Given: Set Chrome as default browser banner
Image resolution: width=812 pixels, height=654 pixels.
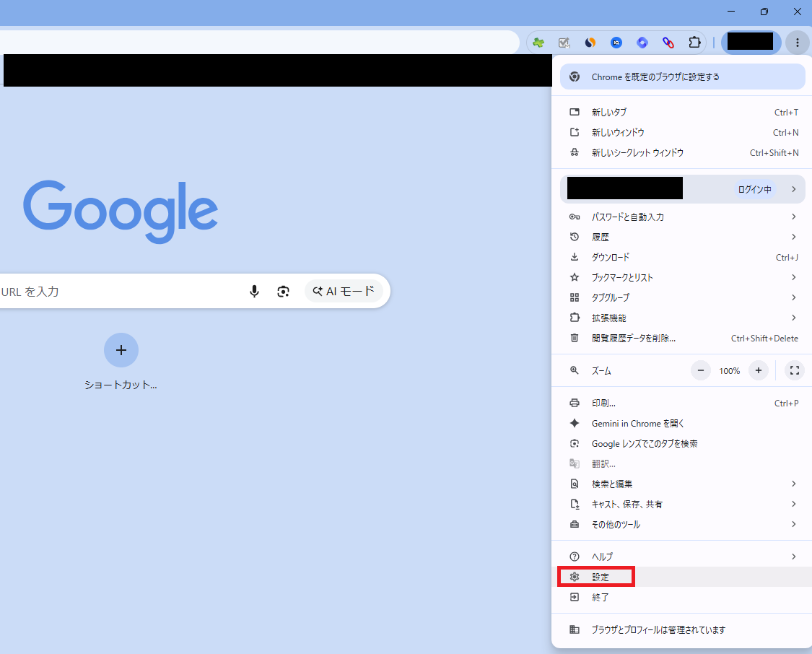Looking at the screenshot, I should (683, 77).
